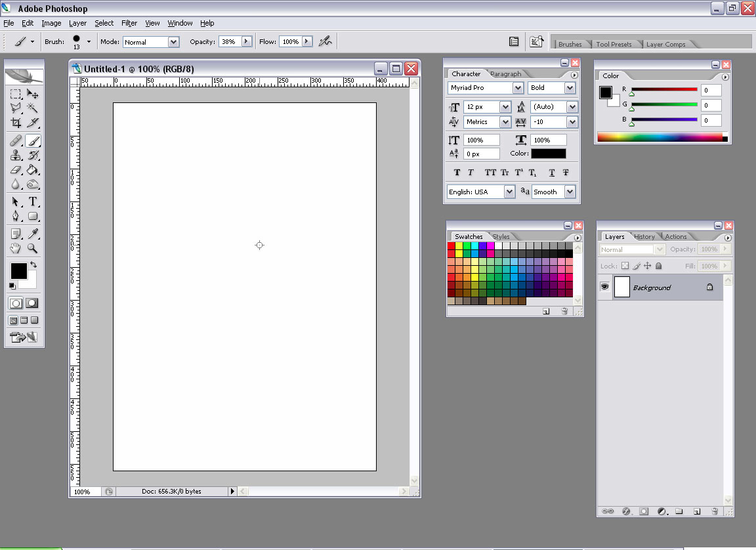Viewport: 756px width, 550px height.
Task: Pick the Eraser tool
Action: (16, 170)
